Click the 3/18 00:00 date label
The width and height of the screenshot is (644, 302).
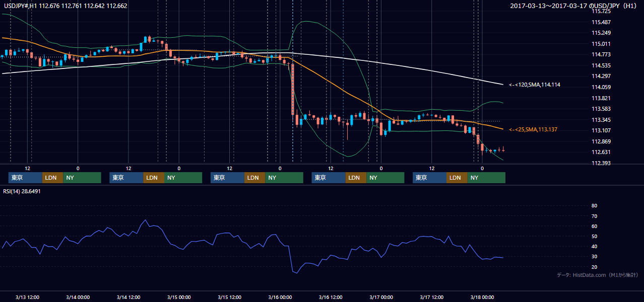tap(482, 297)
